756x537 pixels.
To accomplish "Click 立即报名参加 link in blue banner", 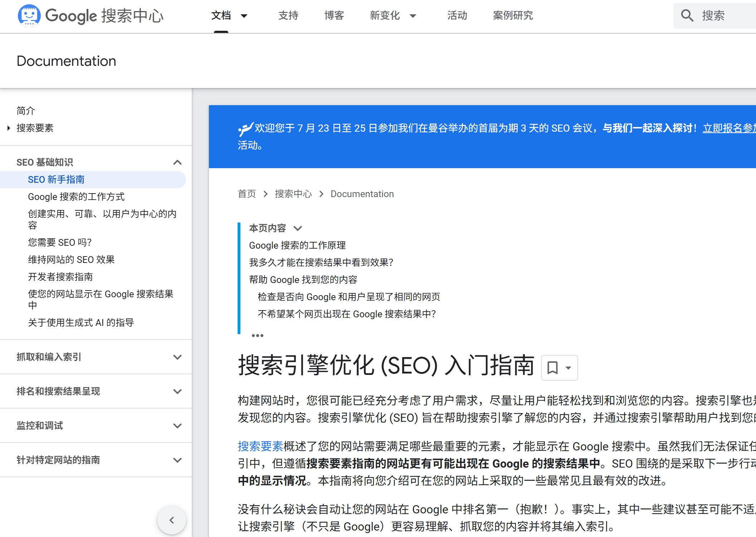I will pos(729,128).
